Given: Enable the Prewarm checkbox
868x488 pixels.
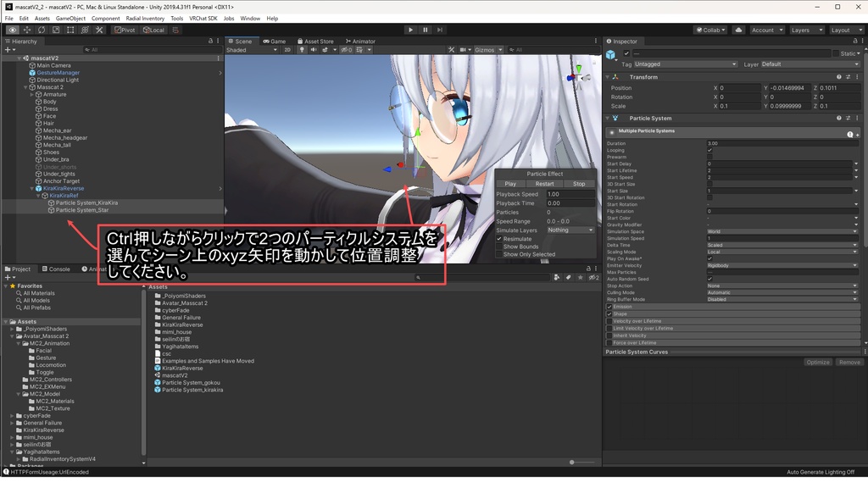Looking at the screenshot, I should pyautogui.click(x=709, y=157).
